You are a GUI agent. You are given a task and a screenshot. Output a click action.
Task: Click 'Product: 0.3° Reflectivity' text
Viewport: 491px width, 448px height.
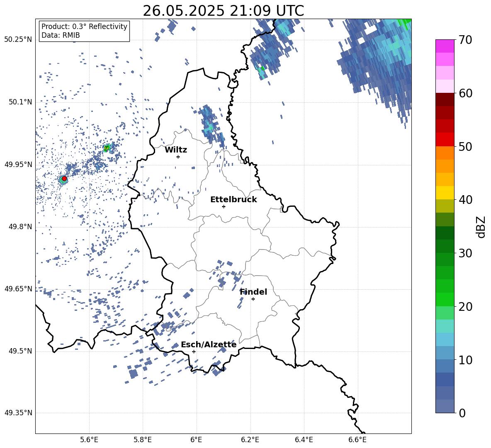tap(84, 26)
